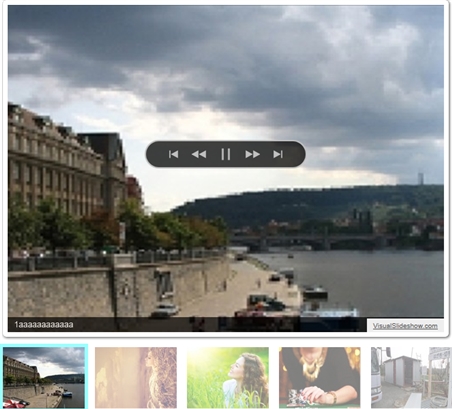The width and height of the screenshot is (452, 409).
Task: Click the tower on the distant hilltop
Action: coord(420,178)
